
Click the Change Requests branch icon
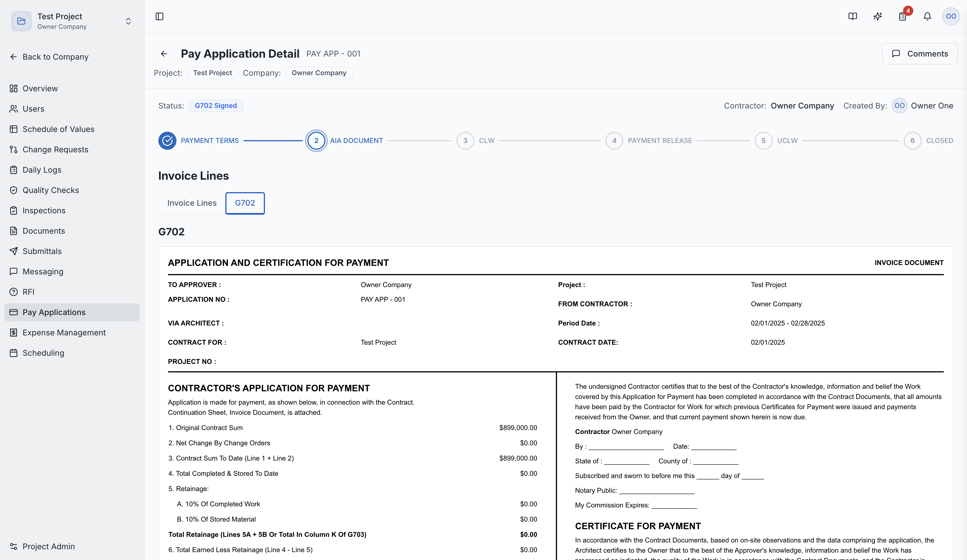(x=14, y=149)
